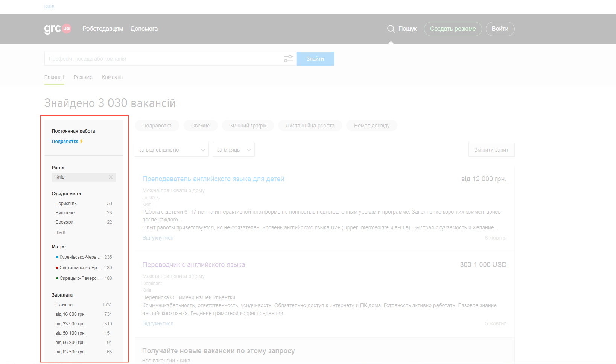This screenshot has height=364, width=616.
Task: Open advanced search filter sliders icon
Action: [x=288, y=59]
